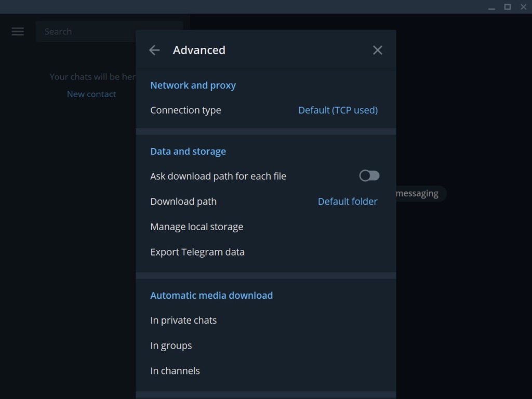
Task: Minimize the Telegram window
Action: coord(491,7)
